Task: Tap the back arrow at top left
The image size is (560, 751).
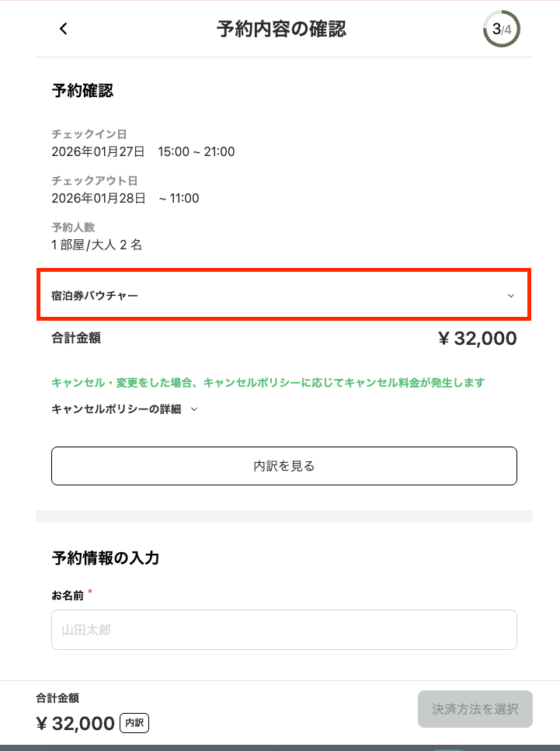Action: point(62,29)
